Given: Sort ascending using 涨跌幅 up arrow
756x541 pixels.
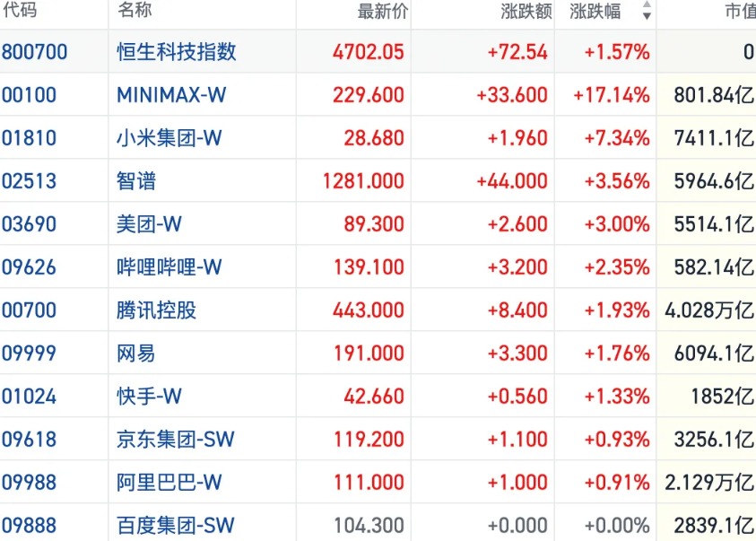Looking at the screenshot, I should [x=647, y=4].
